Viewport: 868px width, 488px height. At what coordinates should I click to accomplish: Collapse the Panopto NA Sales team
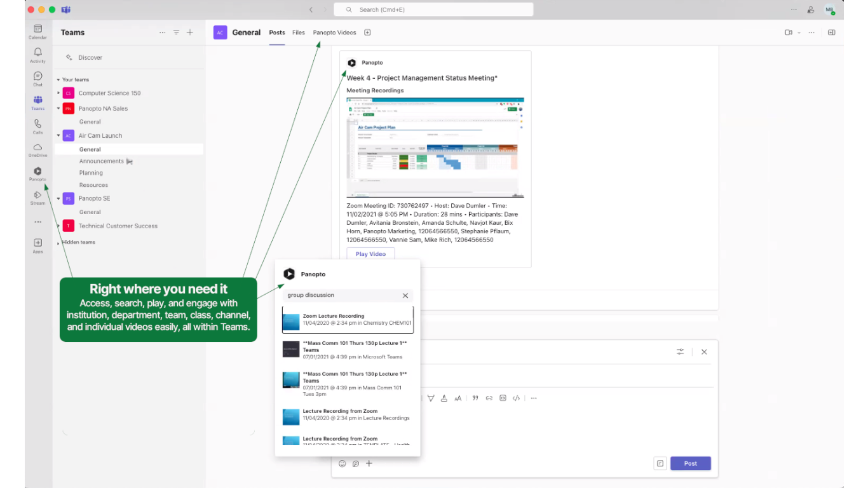click(x=58, y=109)
